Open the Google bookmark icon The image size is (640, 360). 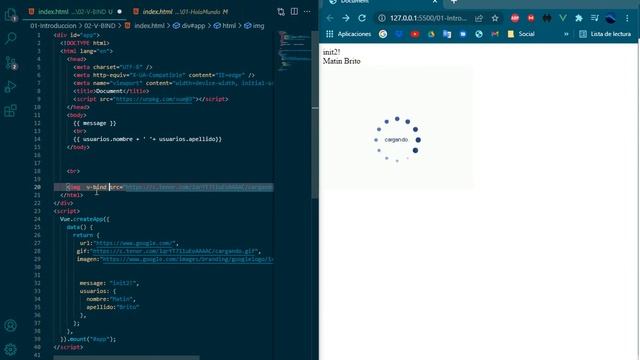[383, 34]
